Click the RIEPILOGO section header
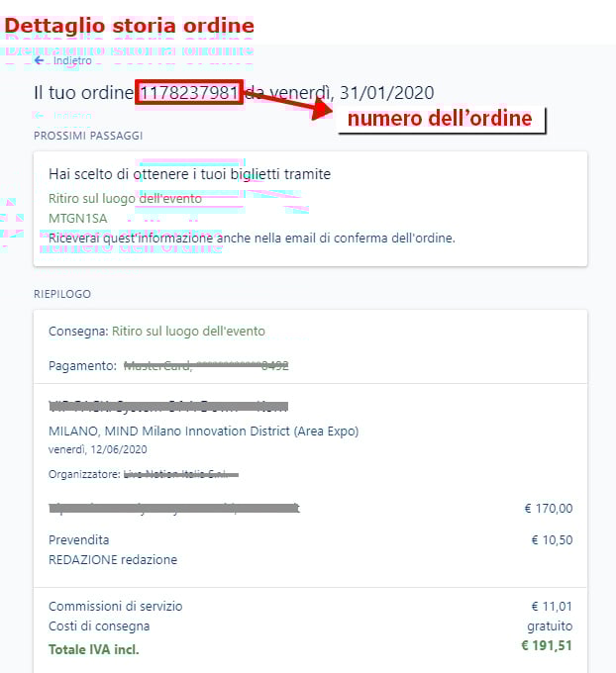This screenshot has width=616, height=673. 62,294
